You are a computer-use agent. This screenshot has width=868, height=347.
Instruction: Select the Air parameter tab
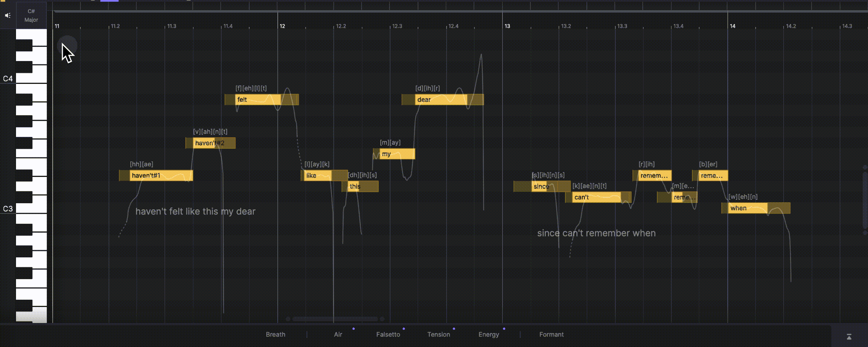tap(338, 334)
